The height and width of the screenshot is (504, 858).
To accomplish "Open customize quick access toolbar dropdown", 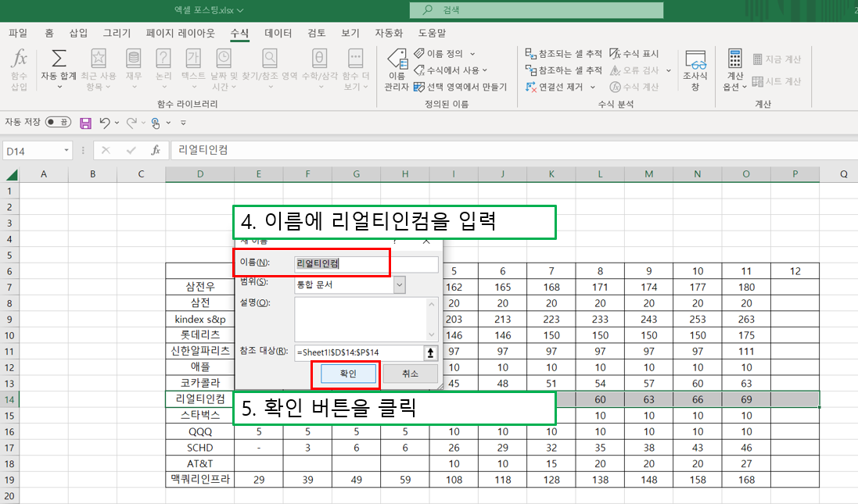I will point(183,123).
